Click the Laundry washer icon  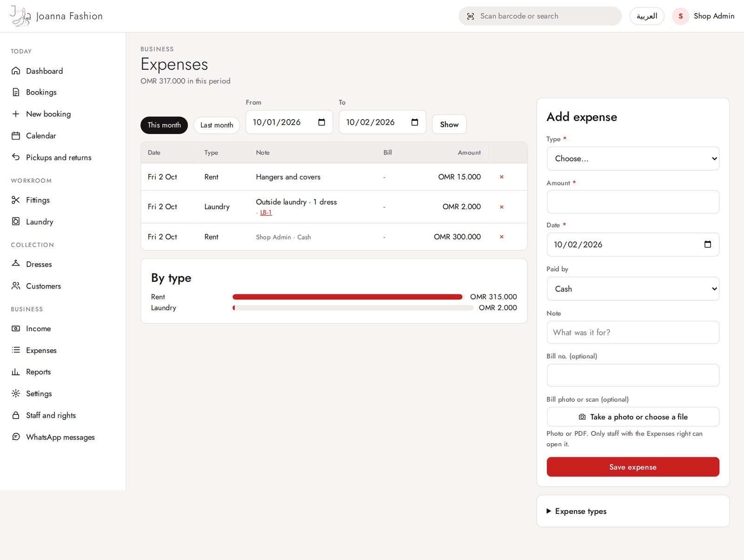pyautogui.click(x=16, y=221)
